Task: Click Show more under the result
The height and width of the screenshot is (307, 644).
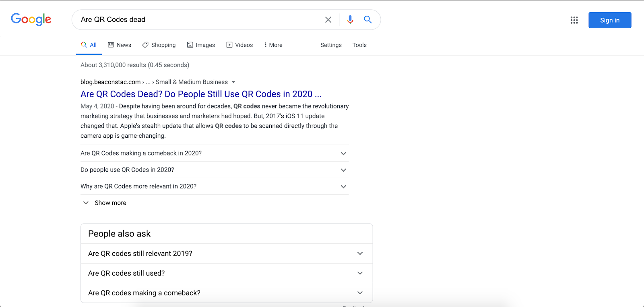Action: (x=105, y=203)
